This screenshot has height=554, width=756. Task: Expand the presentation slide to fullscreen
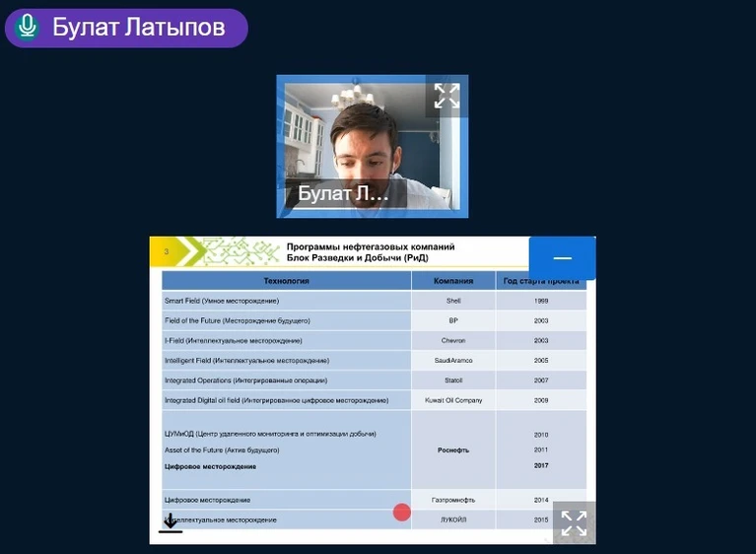tap(575, 523)
